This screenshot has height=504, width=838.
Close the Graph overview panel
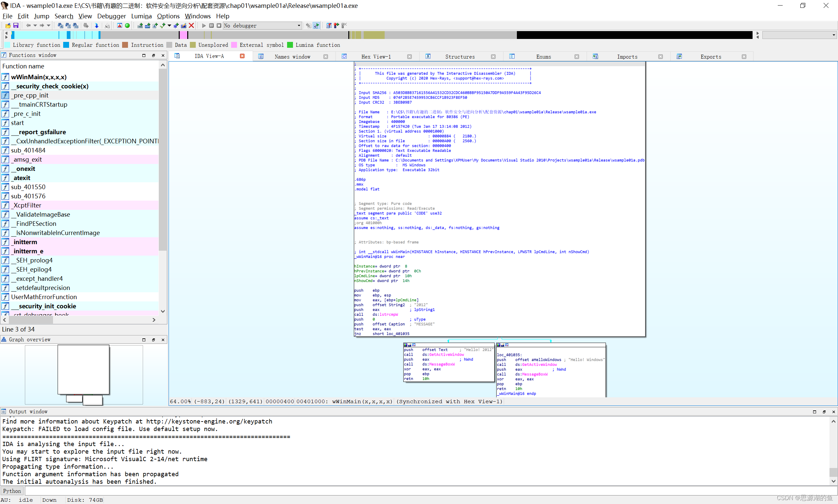[x=163, y=340]
